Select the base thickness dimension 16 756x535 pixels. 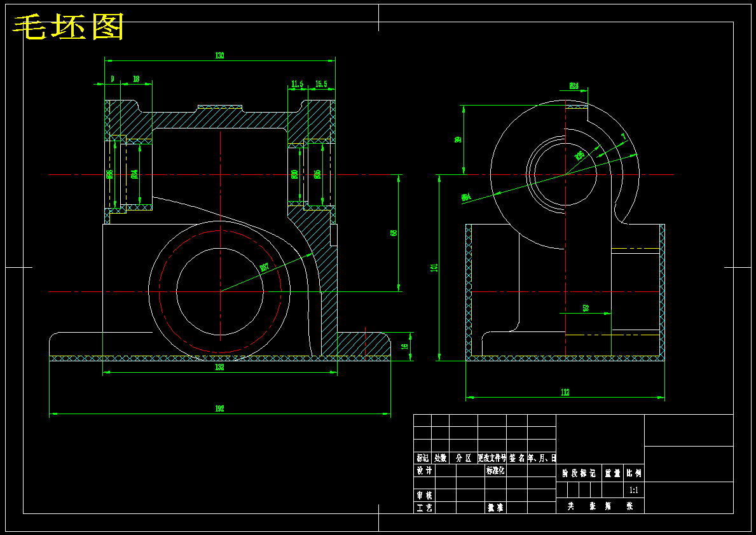405,345
